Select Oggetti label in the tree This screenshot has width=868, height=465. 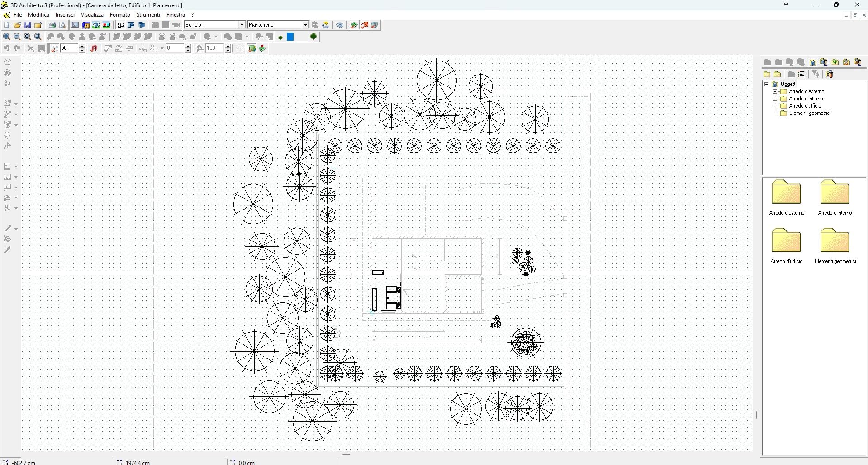[788, 84]
